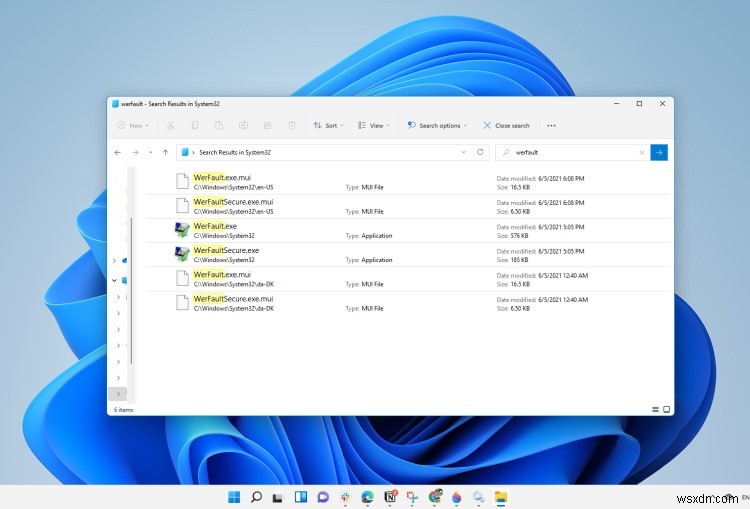Click the Paste clipboard icon
Screen dimensions: 750x509
click(219, 125)
